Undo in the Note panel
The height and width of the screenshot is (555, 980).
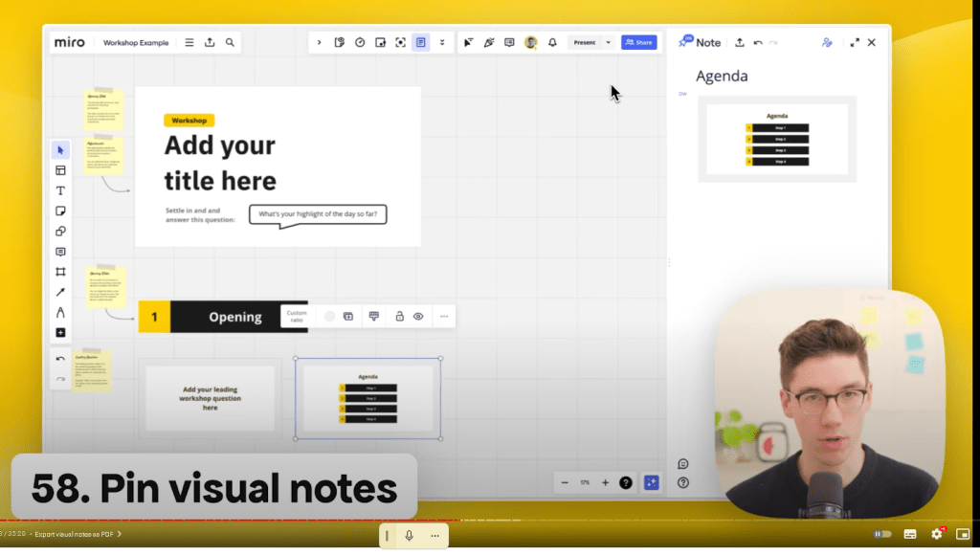pos(758,42)
